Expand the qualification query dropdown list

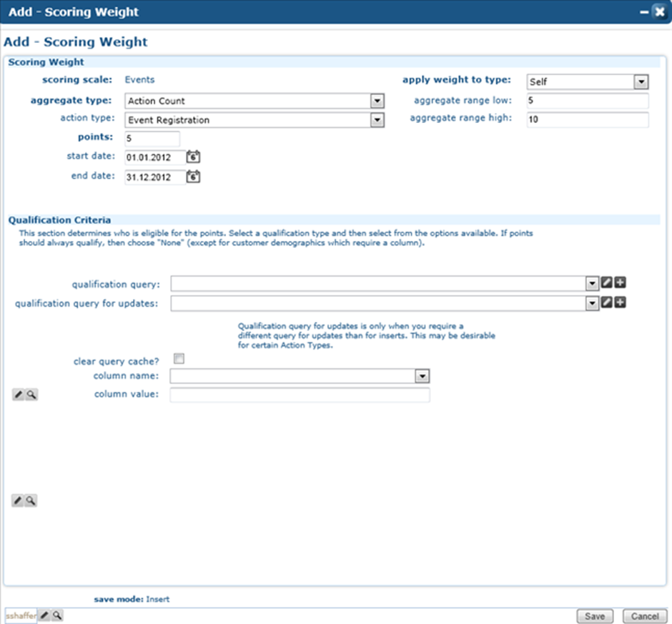point(592,282)
